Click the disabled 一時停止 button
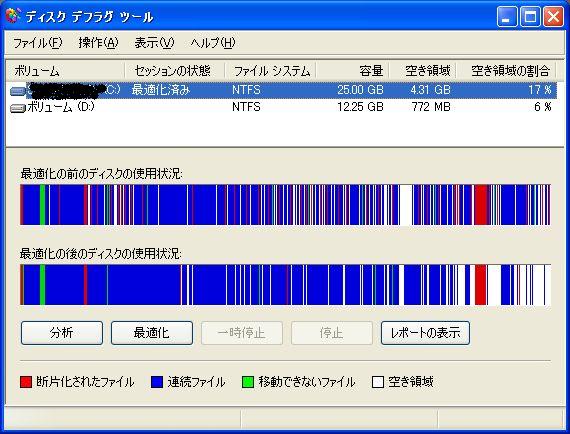The image size is (570, 434). pyautogui.click(x=242, y=333)
